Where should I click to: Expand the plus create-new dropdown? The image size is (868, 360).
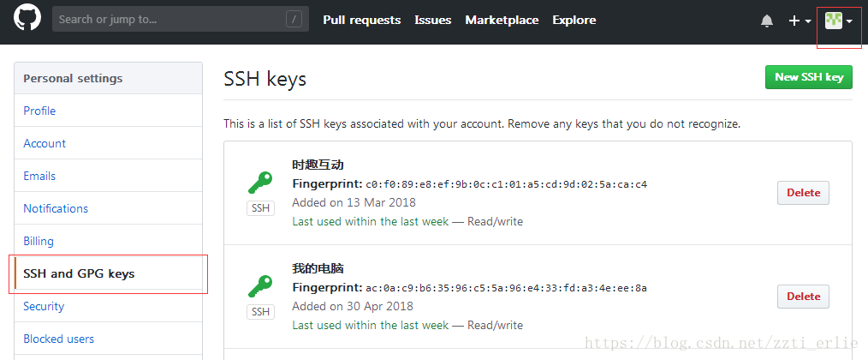[x=800, y=21]
